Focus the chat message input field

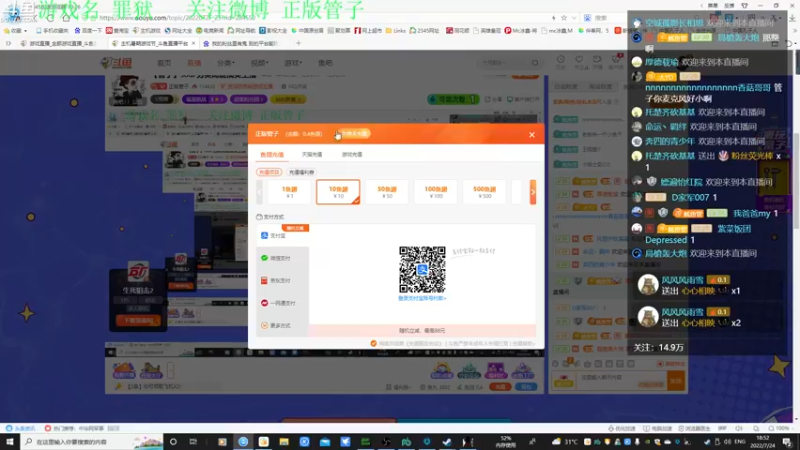[621, 381]
